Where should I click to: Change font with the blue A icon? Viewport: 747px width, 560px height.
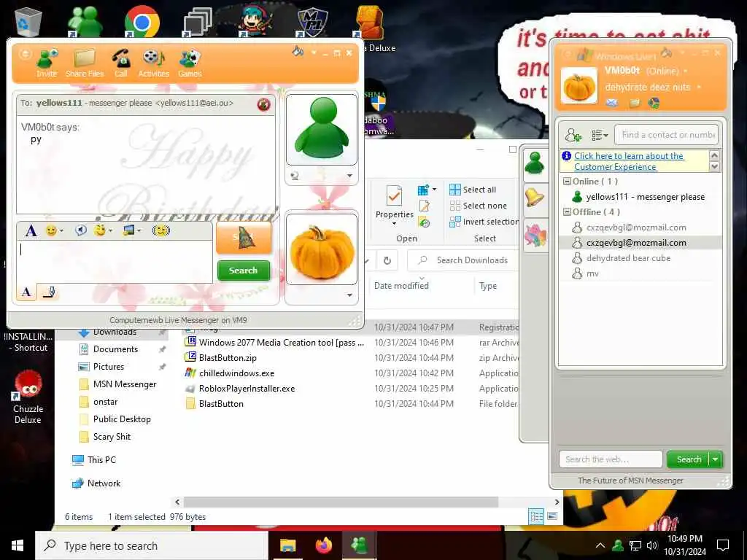tap(31, 231)
